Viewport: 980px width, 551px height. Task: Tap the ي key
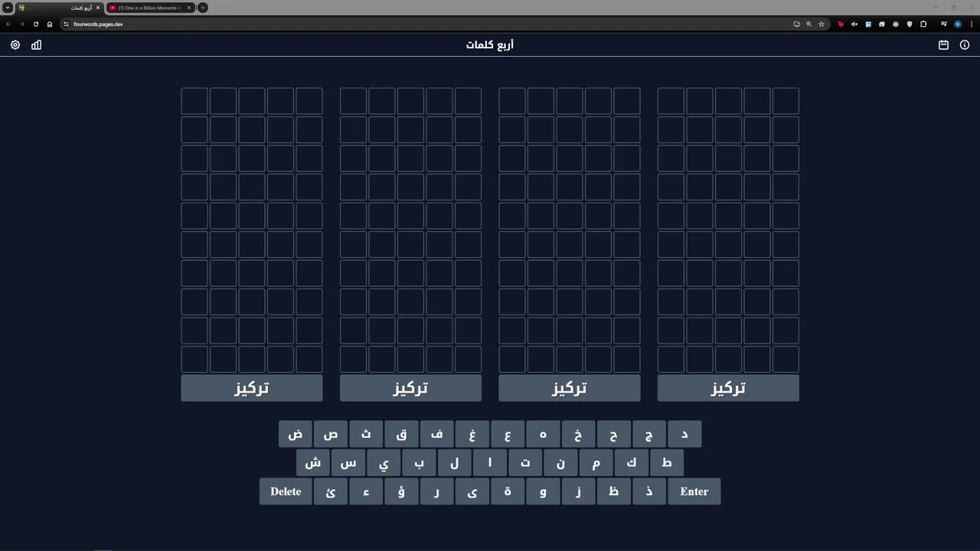[x=384, y=463]
